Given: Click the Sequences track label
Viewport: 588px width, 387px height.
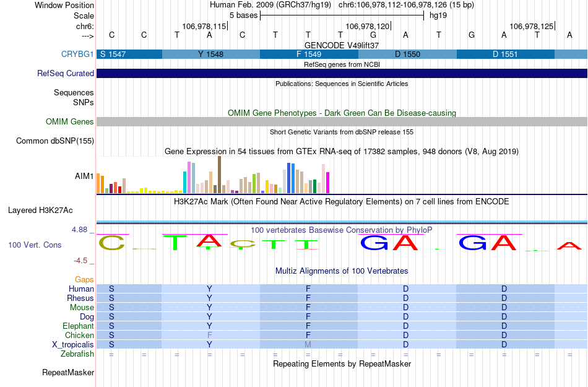Looking at the screenshot, I should pos(74,92).
